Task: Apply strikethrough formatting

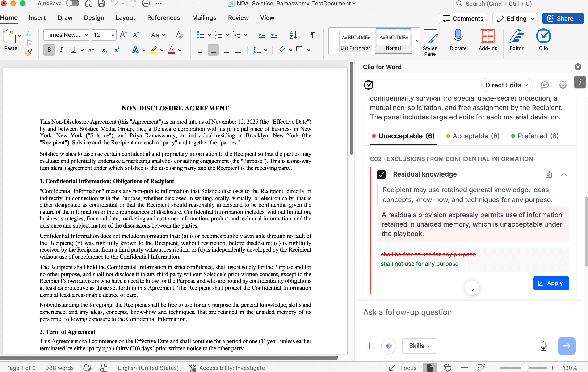Action: [x=91, y=50]
